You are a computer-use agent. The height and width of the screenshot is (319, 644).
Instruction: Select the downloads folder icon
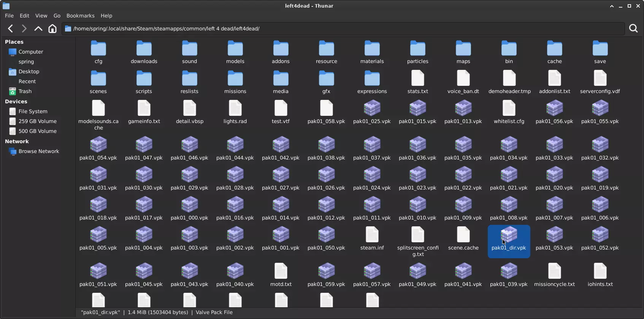[144, 49]
